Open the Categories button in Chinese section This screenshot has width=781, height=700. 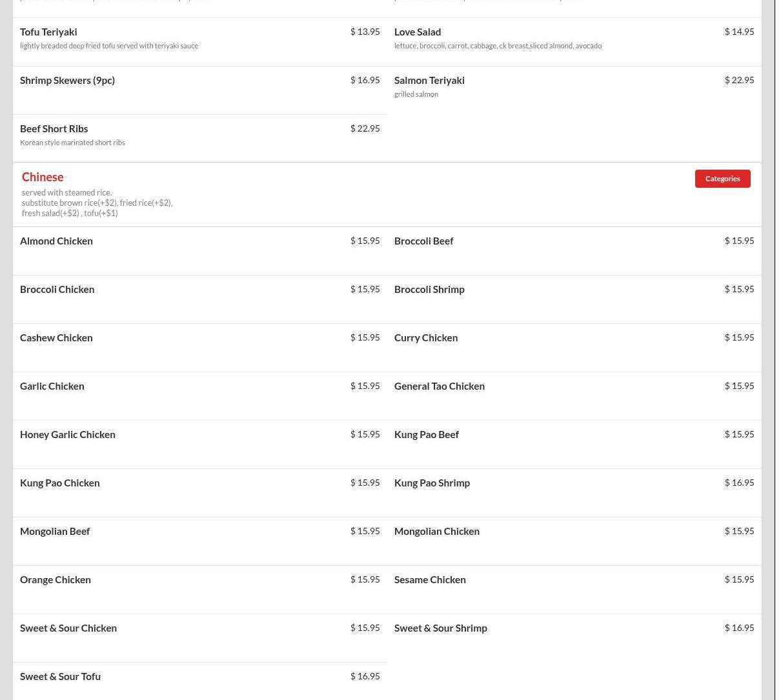[722, 179]
